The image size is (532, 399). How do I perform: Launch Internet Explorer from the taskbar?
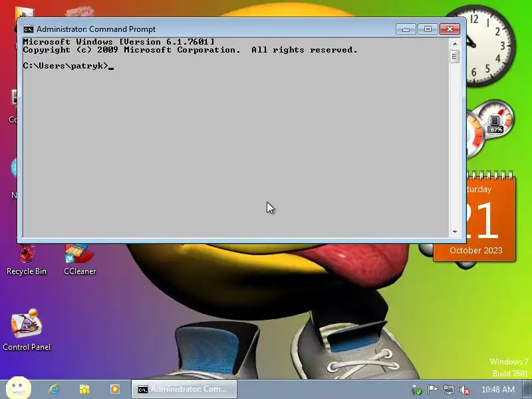[54, 389]
